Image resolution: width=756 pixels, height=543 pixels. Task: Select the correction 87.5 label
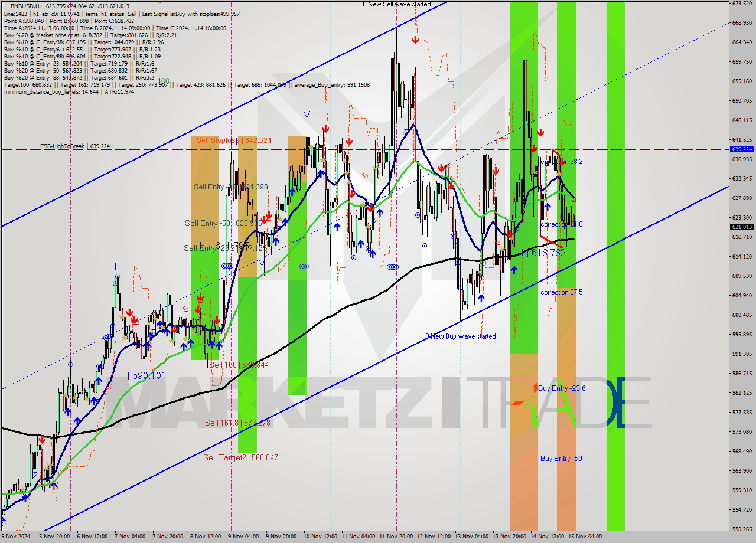pos(562,292)
